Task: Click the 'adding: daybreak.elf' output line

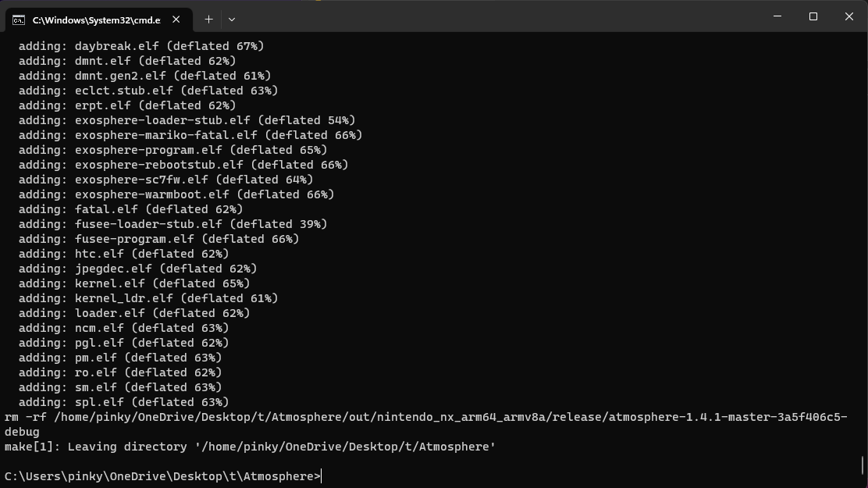Action: [x=141, y=46]
